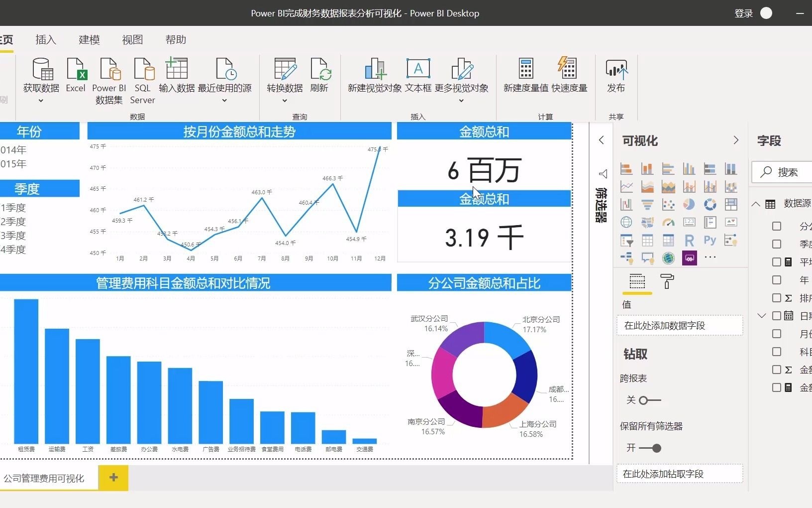Select R script visual
This screenshot has width=812, height=508.
coord(689,241)
